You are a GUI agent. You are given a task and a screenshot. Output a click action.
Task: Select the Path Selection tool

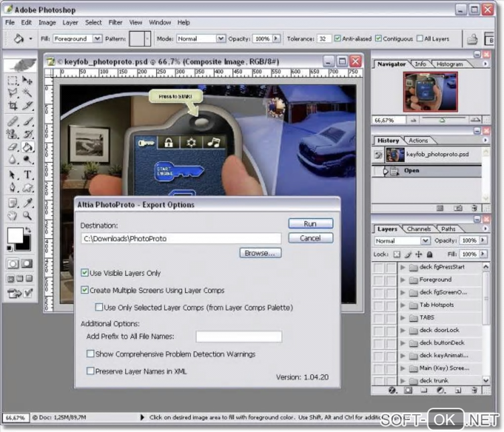12,175
